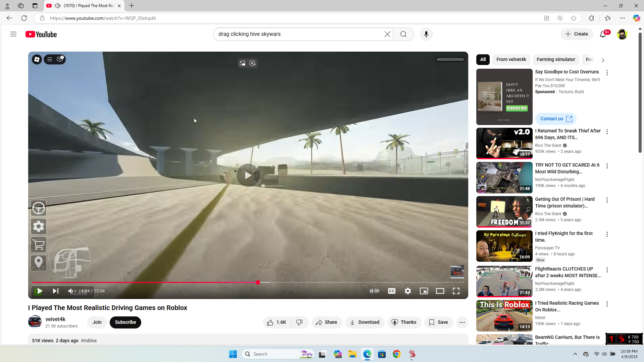Share this video
Screen dimensions: 644x362
327,322
